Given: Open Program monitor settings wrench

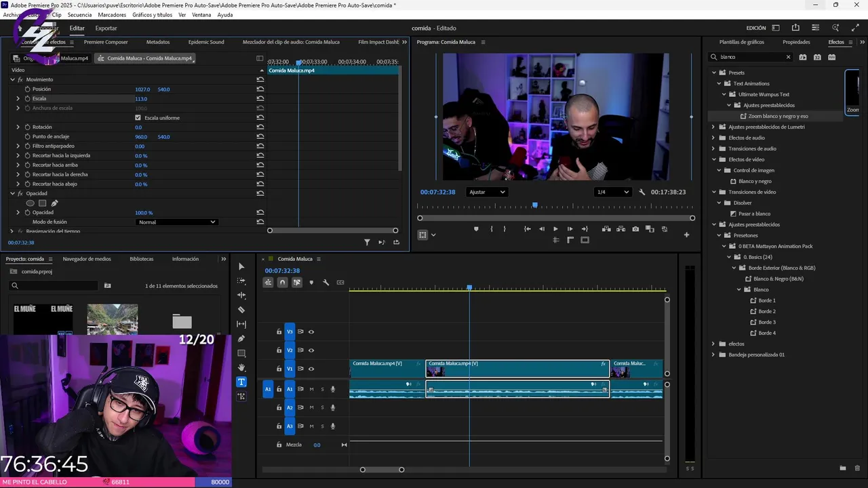Looking at the screenshot, I should (x=642, y=192).
